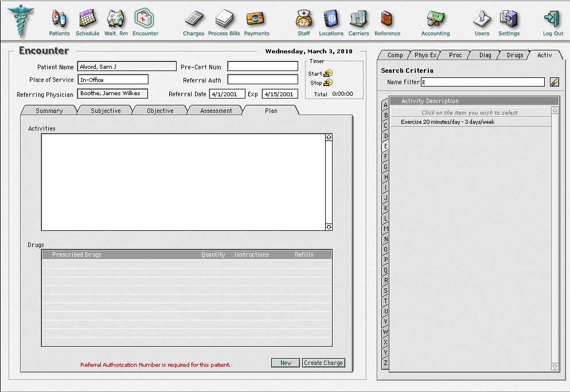The width and height of the screenshot is (570, 392).
Task: Open the Phys Ex search tab
Action: pos(425,55)
